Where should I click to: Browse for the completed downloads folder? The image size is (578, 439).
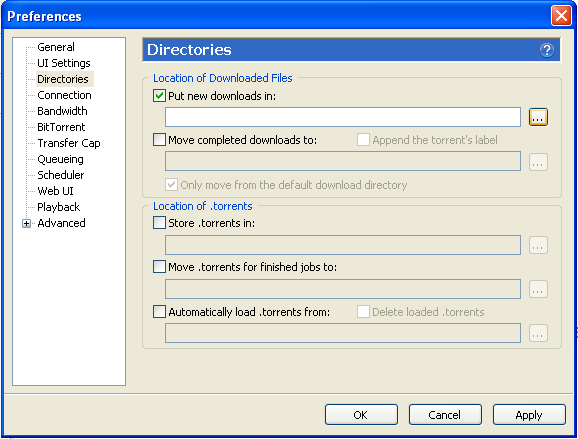point(538,162)
